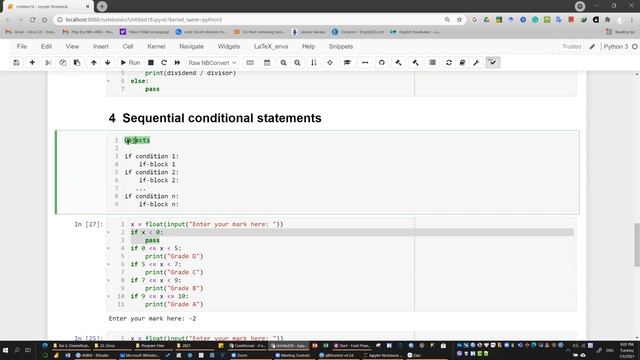Screen dimensions: 640x360
Task: Move selected cell down
Action: [x=107, y=62]
